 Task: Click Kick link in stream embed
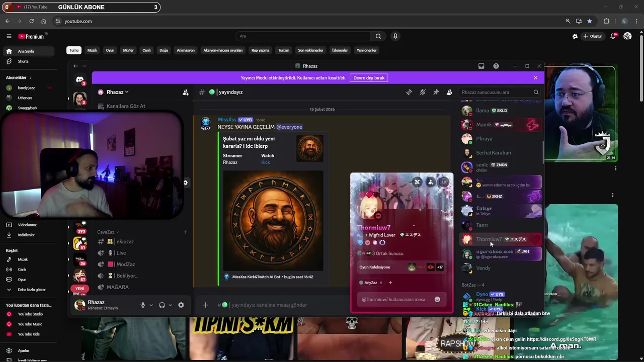[x=265, y=162]
